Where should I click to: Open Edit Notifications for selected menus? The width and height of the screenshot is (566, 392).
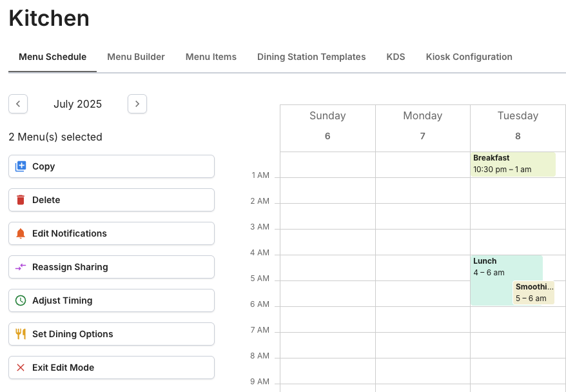tap(112, 233)
